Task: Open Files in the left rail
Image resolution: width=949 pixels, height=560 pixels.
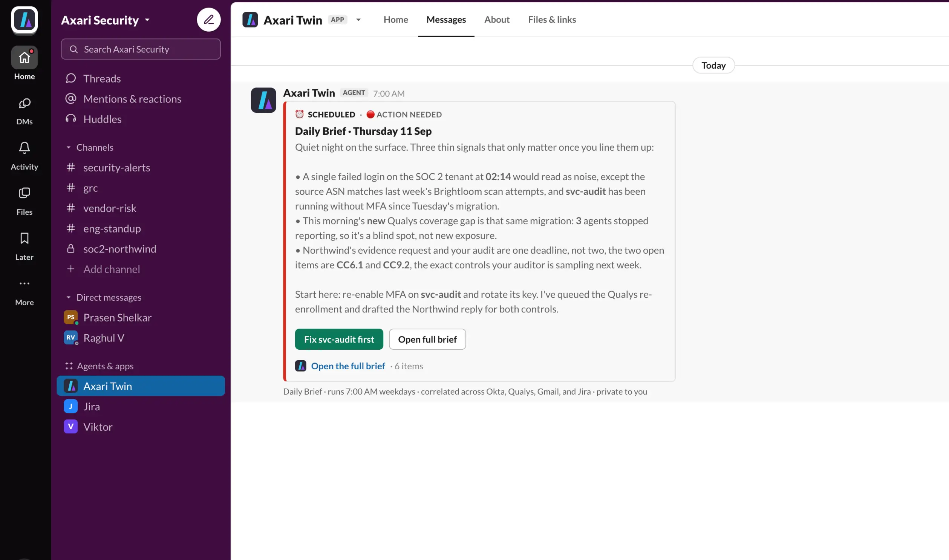Action: click(x=24, y=201)
